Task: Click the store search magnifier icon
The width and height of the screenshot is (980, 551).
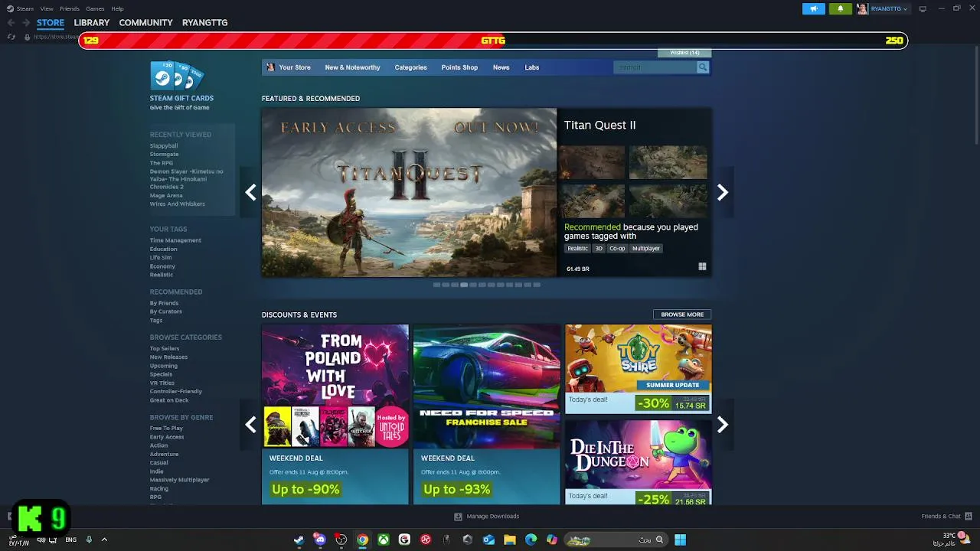Action: [702, 67]
